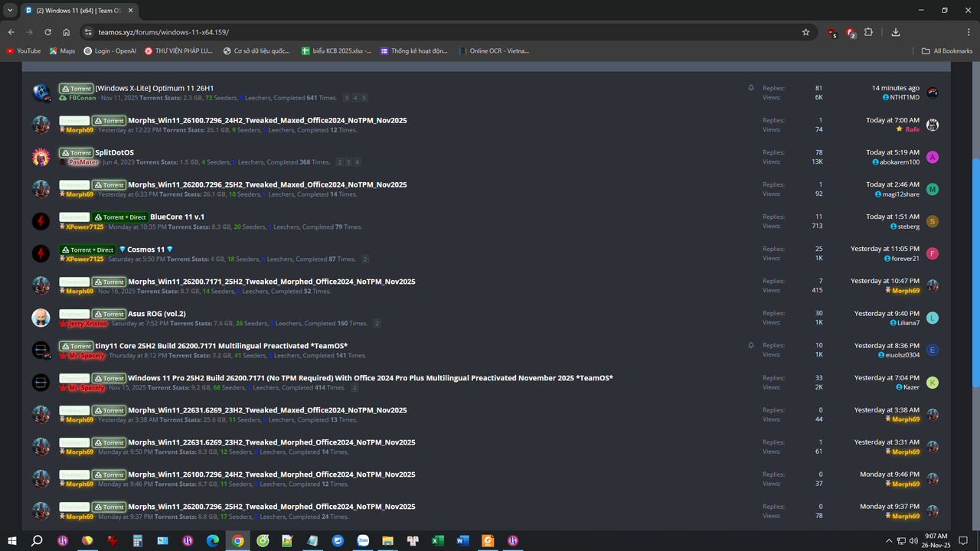The image size is (980, 551).
Task: Open the Windows notification center icon
Action: click(x=964, y=540)
